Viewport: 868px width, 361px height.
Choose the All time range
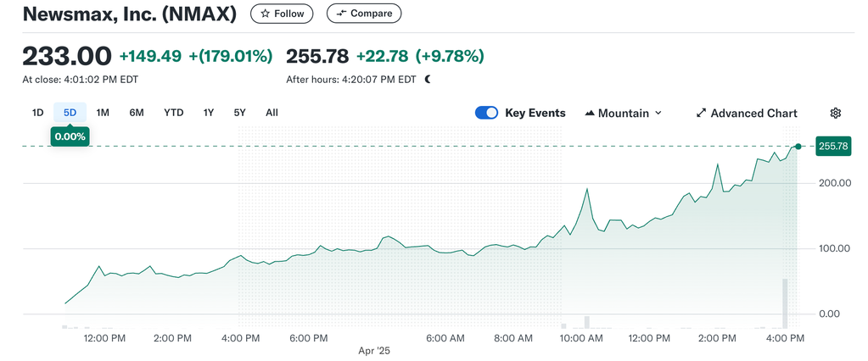point(272,113)
